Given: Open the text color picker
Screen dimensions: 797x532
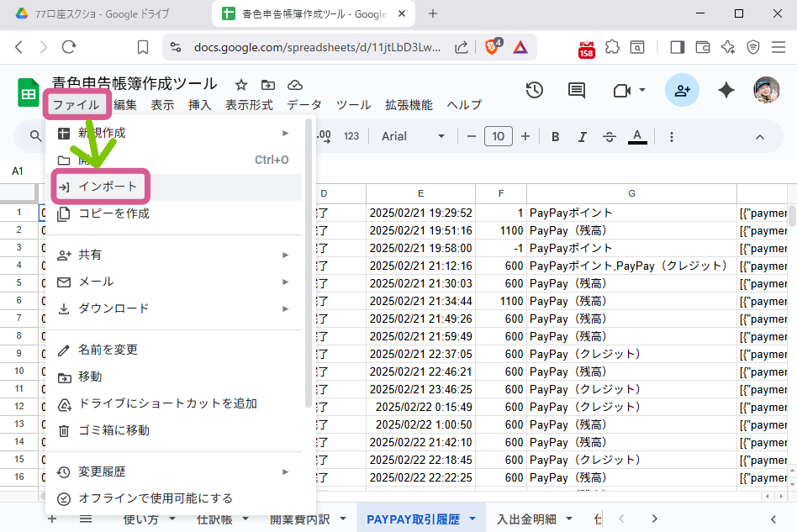Looking at the screenshot, I should click(637, 137).
